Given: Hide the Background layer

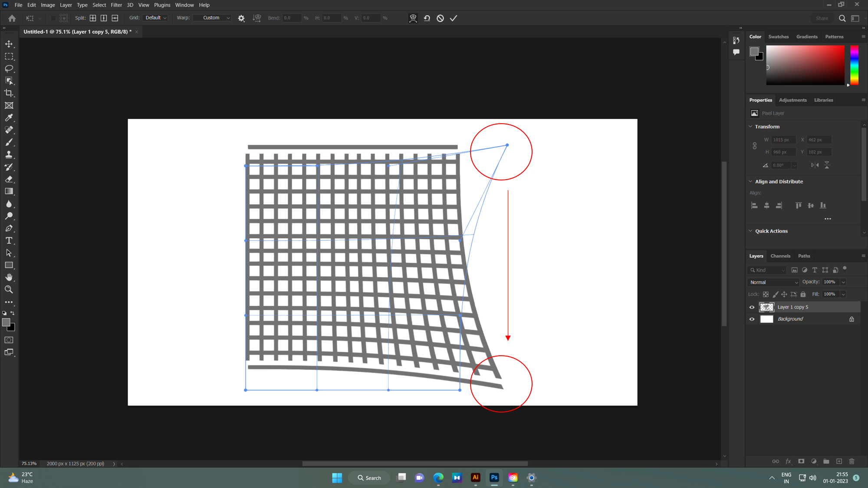Looking at the screenshot, I should [x=752, y=319].
